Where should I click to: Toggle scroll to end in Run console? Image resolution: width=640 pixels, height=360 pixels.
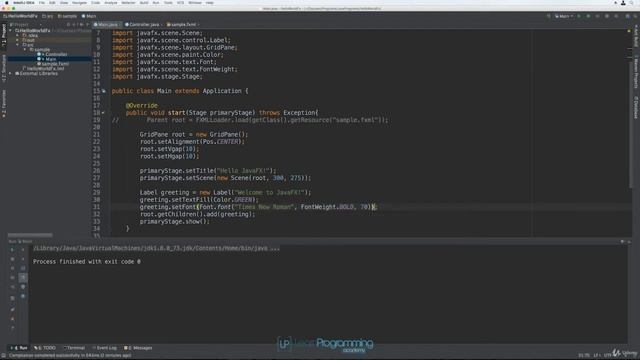(23, 278)
